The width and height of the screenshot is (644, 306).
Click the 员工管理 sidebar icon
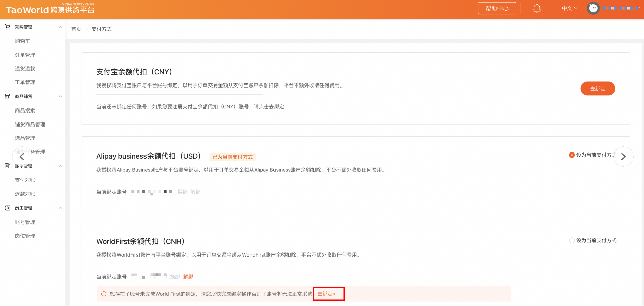(x=8, y=208)
